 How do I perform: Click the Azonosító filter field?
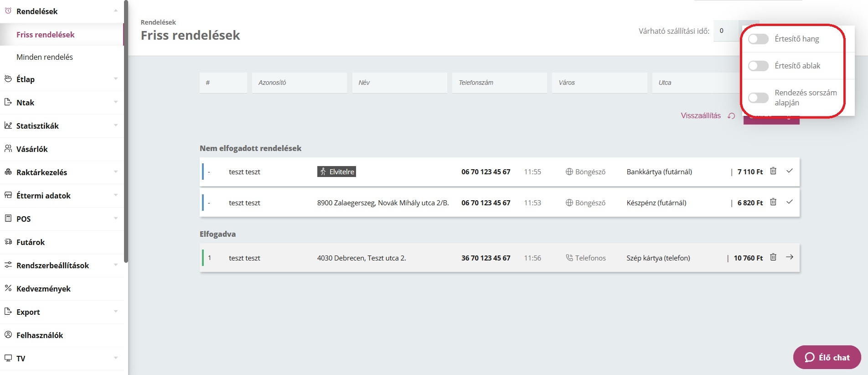[x=300, y=83]
